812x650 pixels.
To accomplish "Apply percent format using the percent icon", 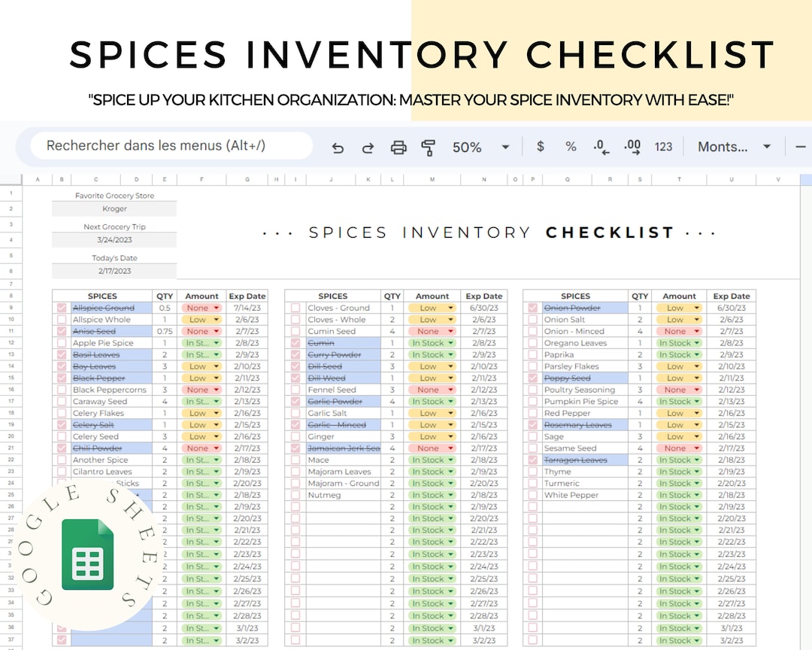I will [x=571, y=147].
